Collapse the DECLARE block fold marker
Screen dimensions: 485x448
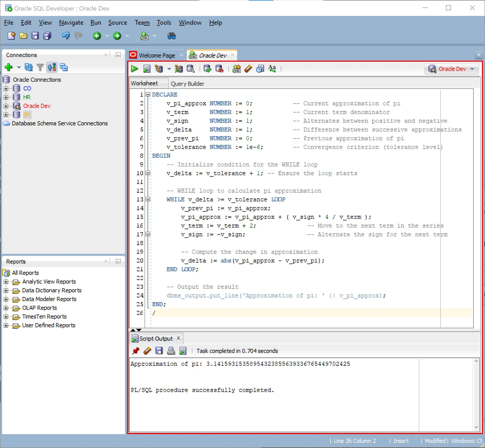(148, 95)
